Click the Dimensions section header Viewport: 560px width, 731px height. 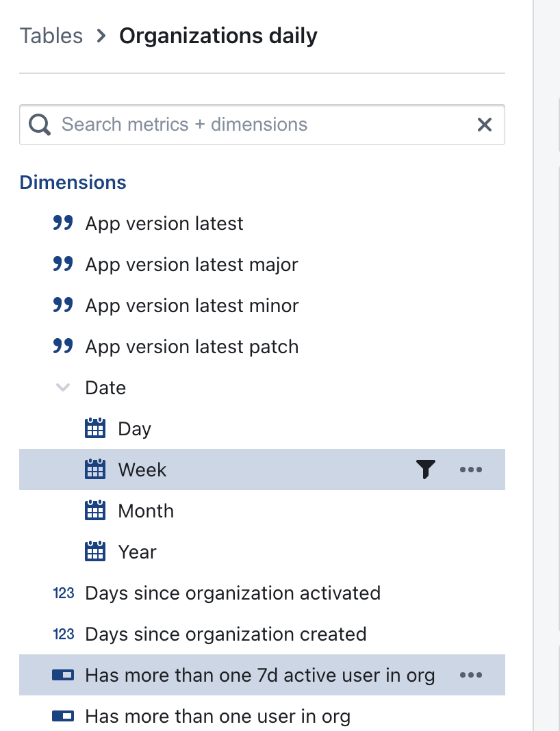click(73, 182)
